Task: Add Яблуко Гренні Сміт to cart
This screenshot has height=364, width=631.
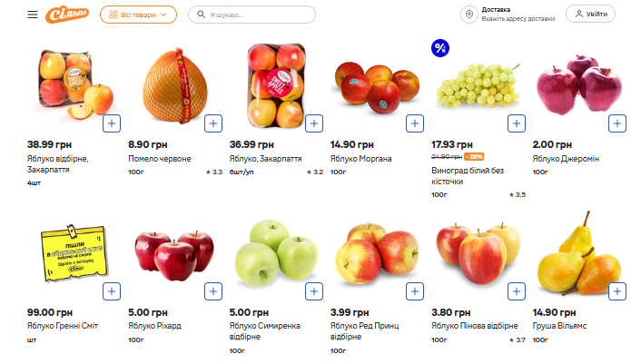Action: (112, 291)
